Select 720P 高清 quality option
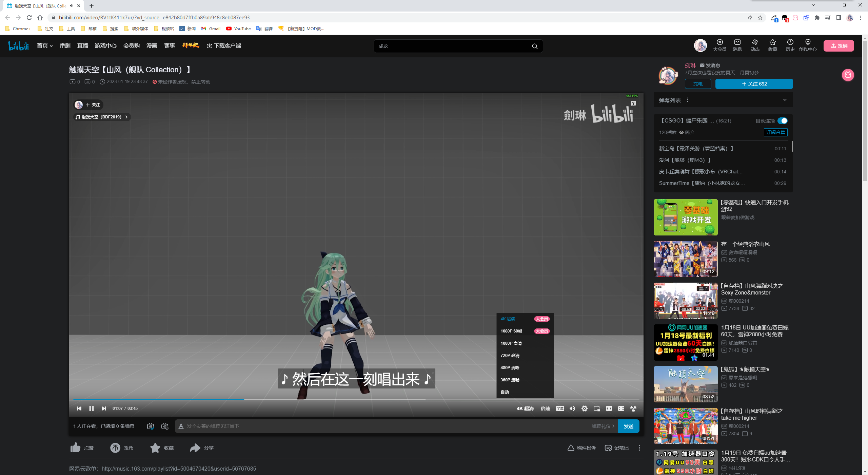This screenshot has height=475, width=868. tap(525, 356)
